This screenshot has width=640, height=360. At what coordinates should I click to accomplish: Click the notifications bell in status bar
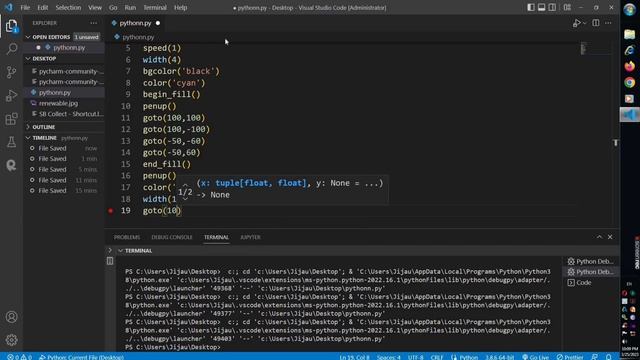pyautogui.click(x=609, y=357)
